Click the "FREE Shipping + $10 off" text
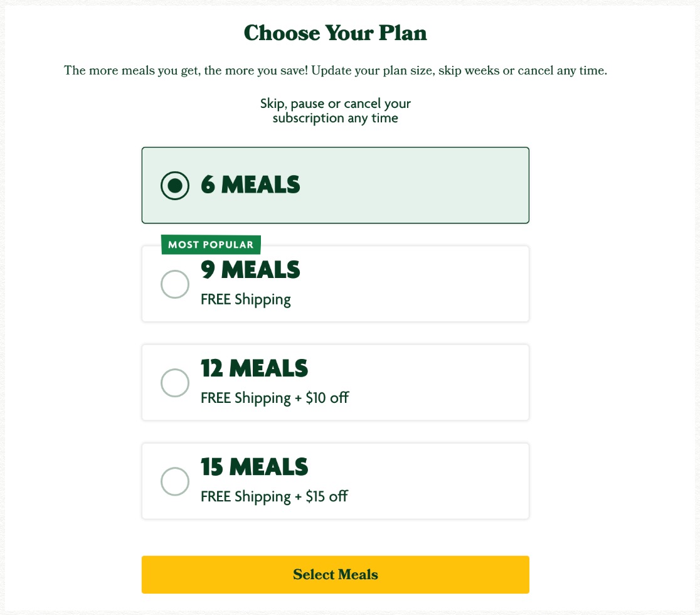The image size is (700, 615). [x=274, y=398]
